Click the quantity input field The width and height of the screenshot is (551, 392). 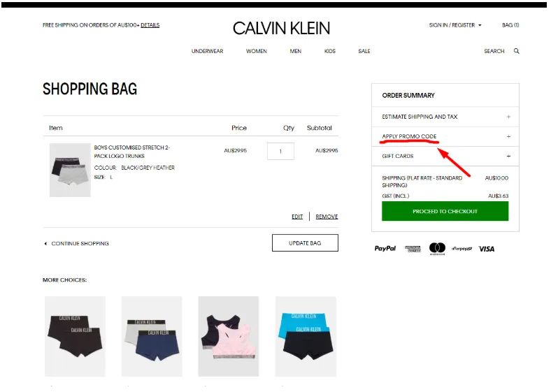[280, 152]
